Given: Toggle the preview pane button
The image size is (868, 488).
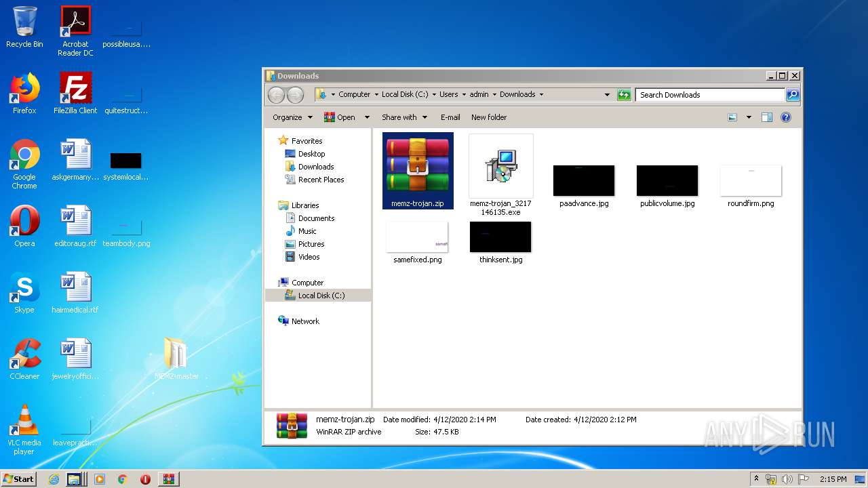Looking at the screenshot, I should coord(767,117).
